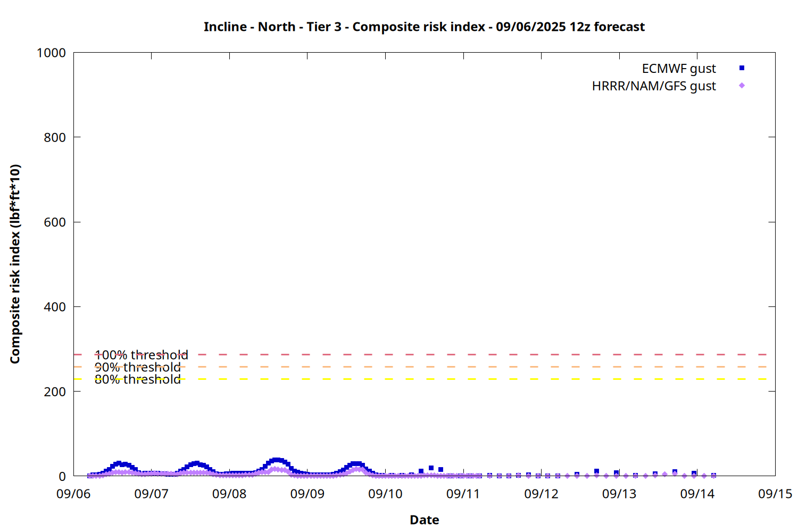Click the 80% threshold label
This screenshot has height=532, width=798.
coord(138,379)
